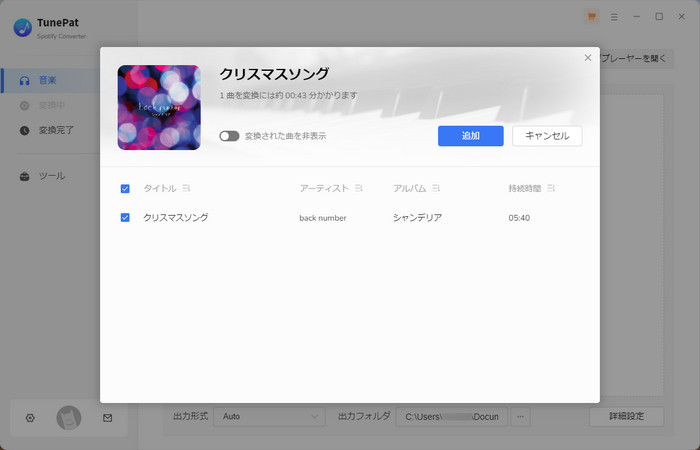Click the アルバム column header
This screenshot has width=700, height=450.
(410, 188)
